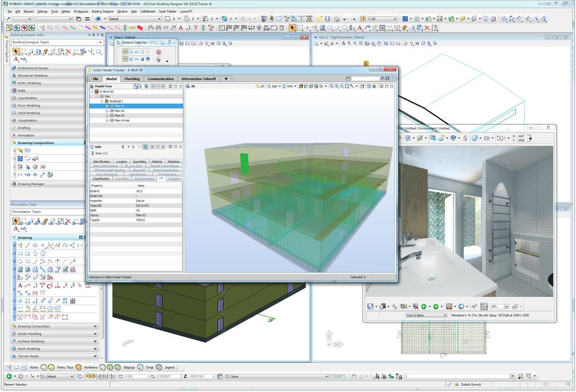The width and height of the screenshot is (576, 392).
Task: Select the Element Selection arrow tool in Building Designer Tasks
Action: [16, 52]
